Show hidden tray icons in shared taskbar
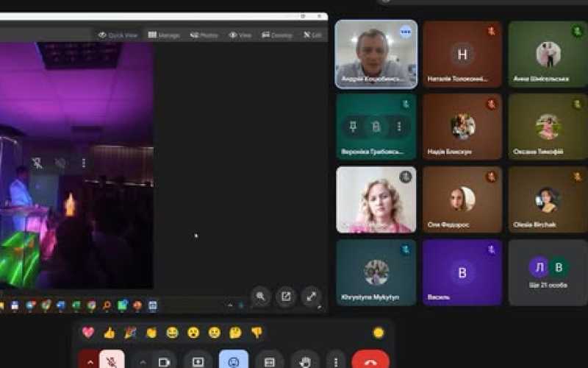This screenshot has width=588, height=368. coord(230,305)
